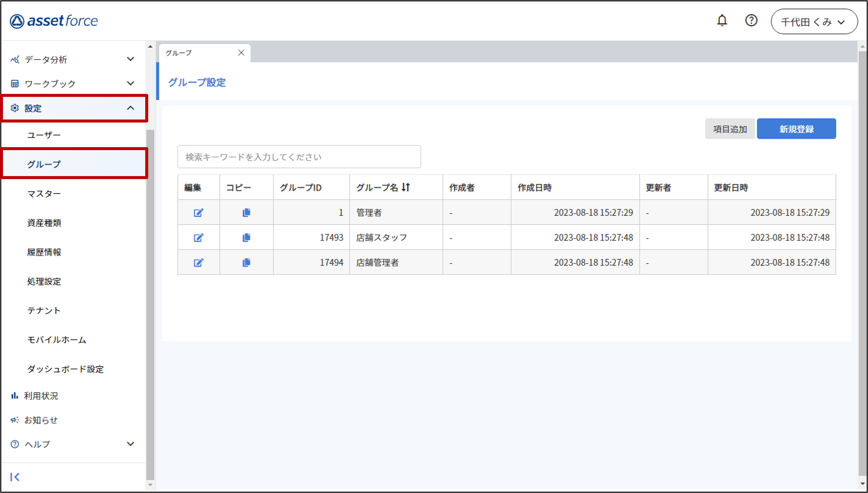Open the ユーザー settings item
The height and width of the screenshot is (493, 868).
[44, 135]
